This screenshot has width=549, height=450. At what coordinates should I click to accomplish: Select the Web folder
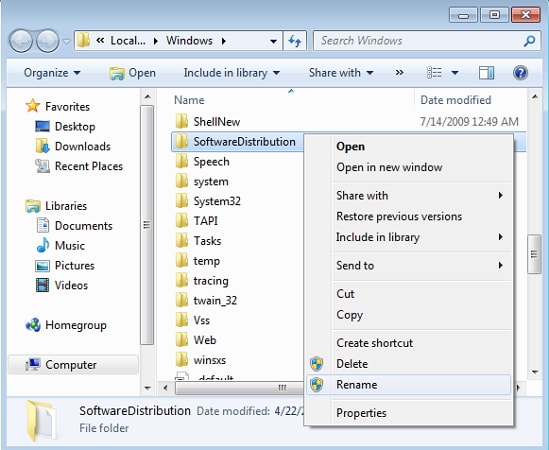pos(195,340)
